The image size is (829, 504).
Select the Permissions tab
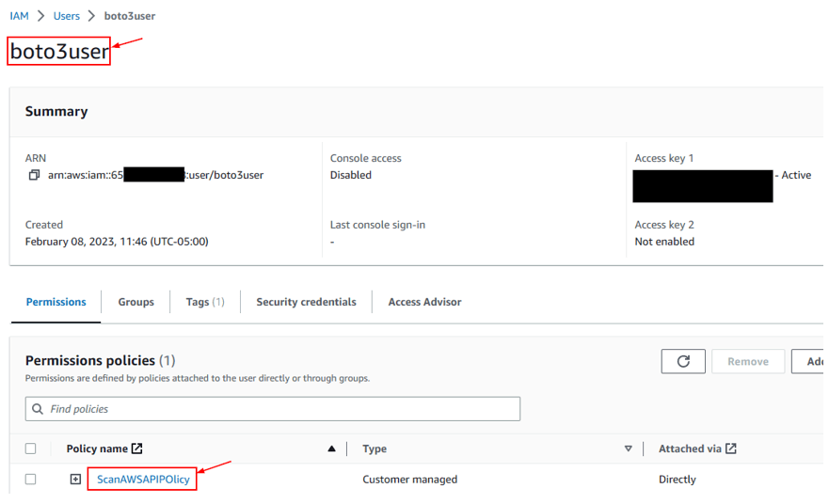tap(56, 302)
